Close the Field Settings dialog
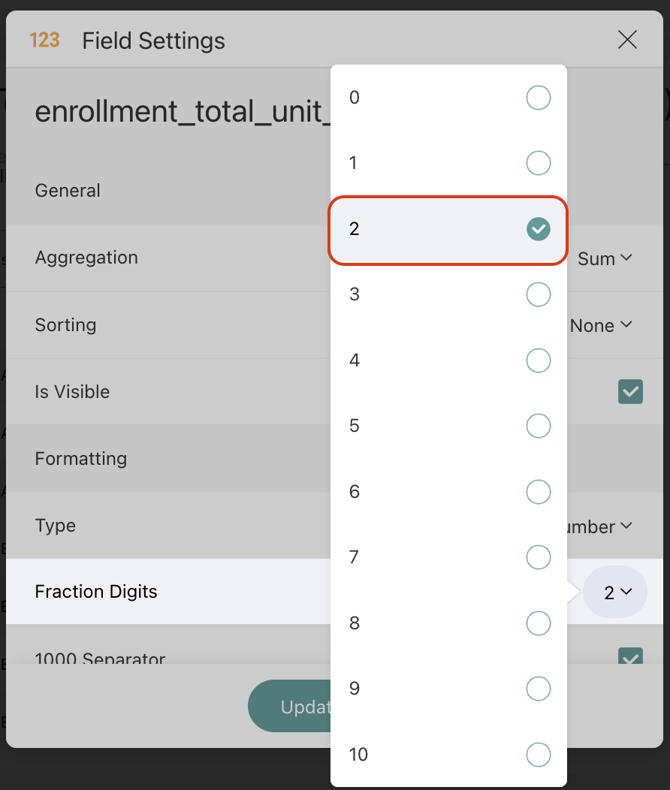 [x=627, y=40]
